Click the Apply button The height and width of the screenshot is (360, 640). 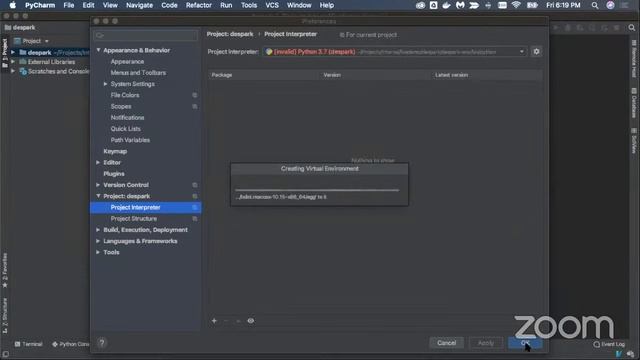pos(486,343)
